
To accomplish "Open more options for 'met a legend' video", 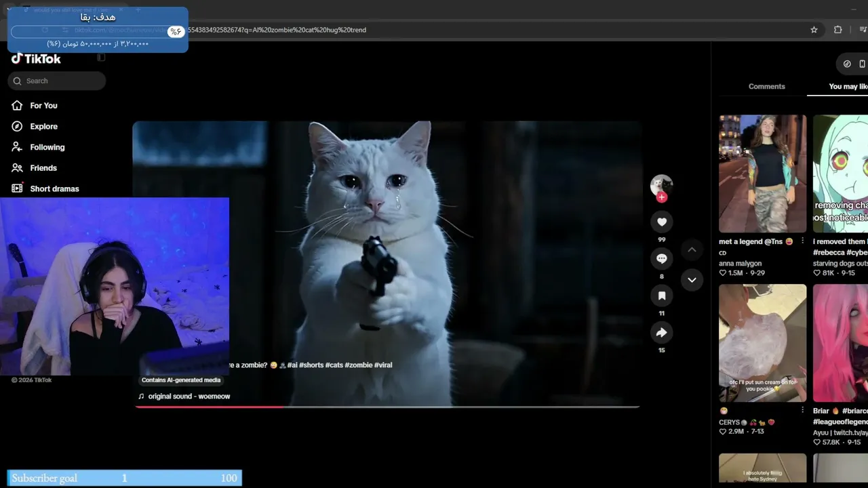I will pos(803,241).
